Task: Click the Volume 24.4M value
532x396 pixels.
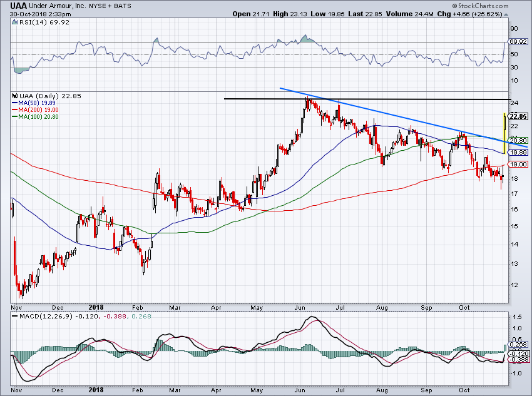Action: click(409, 14)
